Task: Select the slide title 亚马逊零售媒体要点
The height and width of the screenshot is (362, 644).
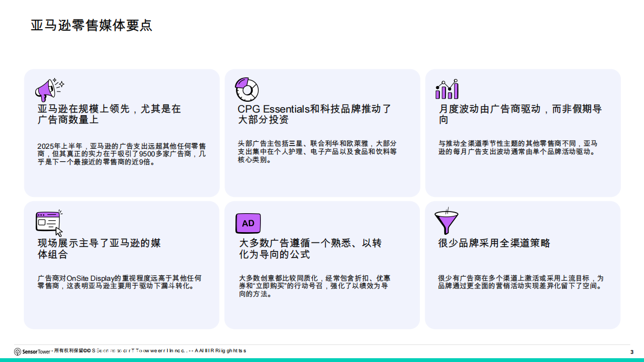Action: [91, 25]
